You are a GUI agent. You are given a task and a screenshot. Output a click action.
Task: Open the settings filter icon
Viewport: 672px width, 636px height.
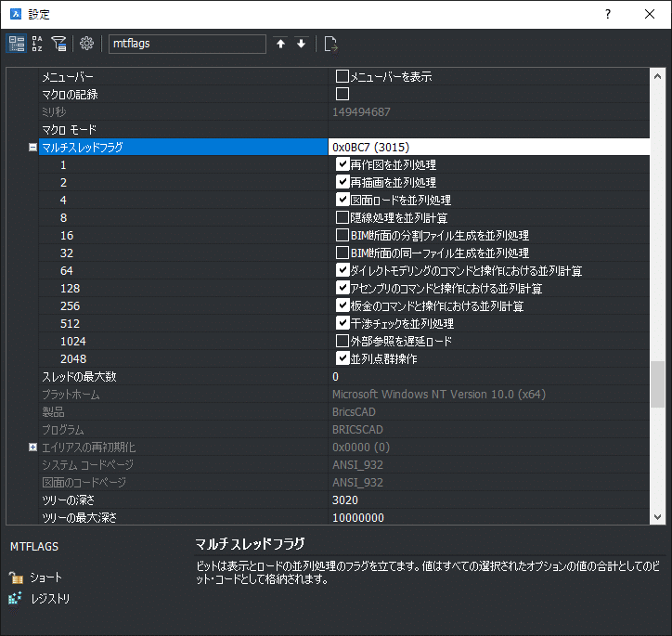click(x=58, y=44)
